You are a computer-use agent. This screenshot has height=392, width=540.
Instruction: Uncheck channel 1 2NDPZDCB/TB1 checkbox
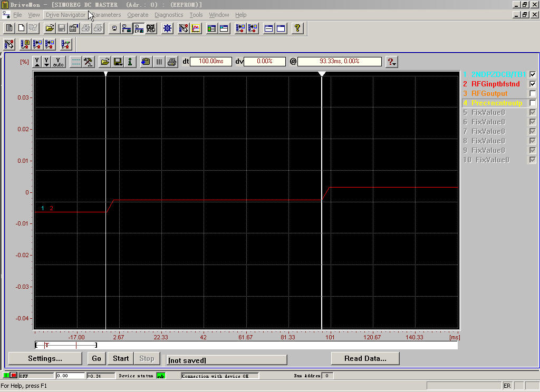tap(533, 74)
